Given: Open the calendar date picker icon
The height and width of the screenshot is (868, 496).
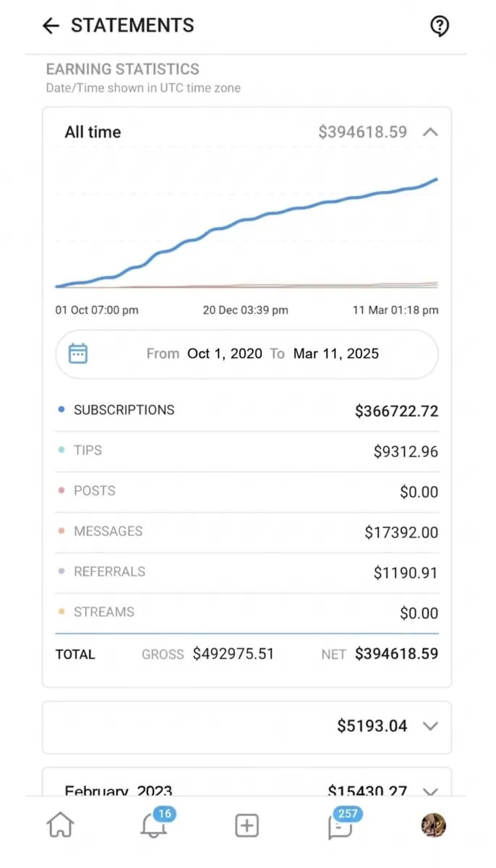Looking at the screenshot, I should click(x=78, y=354).
